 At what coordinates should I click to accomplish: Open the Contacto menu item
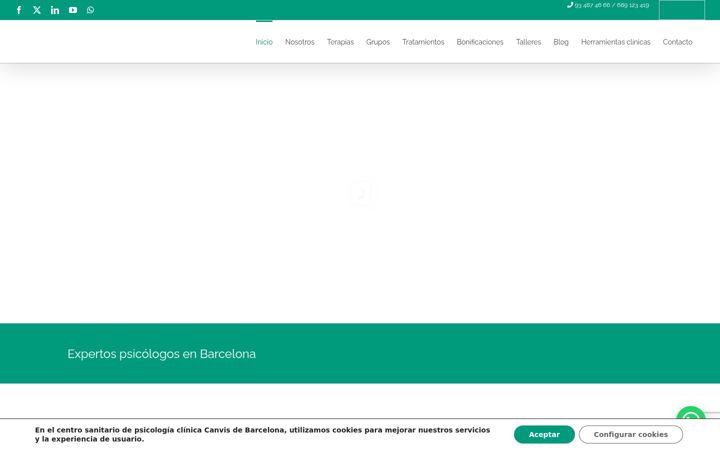(x=677, y=42)
